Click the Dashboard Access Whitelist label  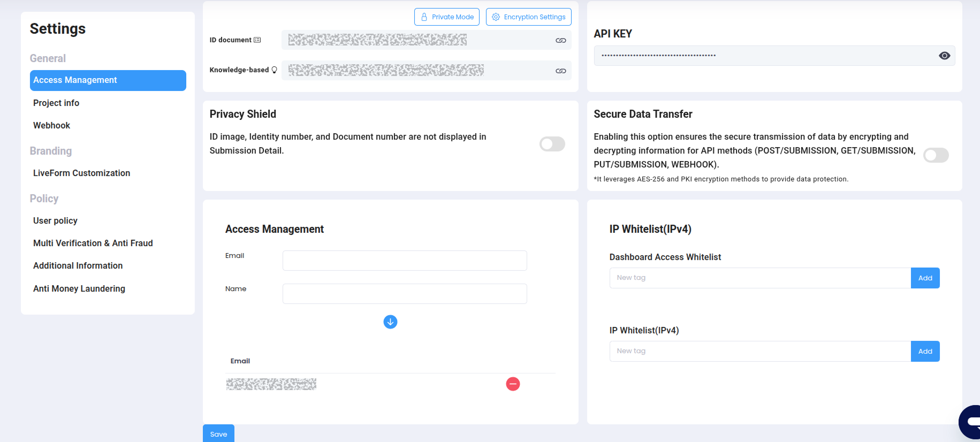(x=665, y=257)
